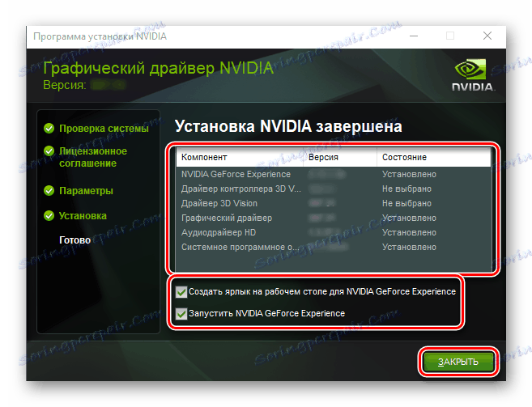
Task: Click the Графический драйвер NVIDIA title
Action: [x=158, y=69]
